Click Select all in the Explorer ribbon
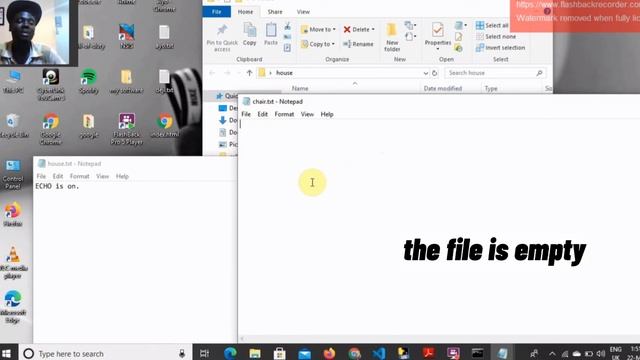The height and width of the screenshot is (360, 640). tap(492, 25)
